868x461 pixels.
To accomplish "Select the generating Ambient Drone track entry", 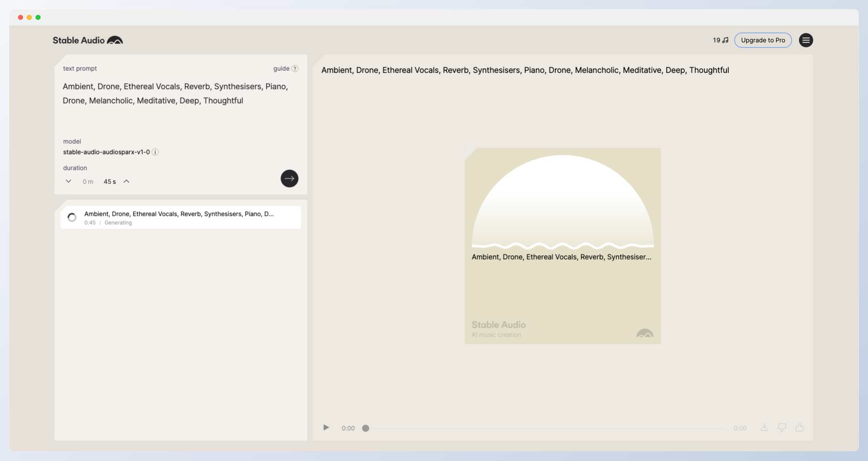I will coord(181,218).
